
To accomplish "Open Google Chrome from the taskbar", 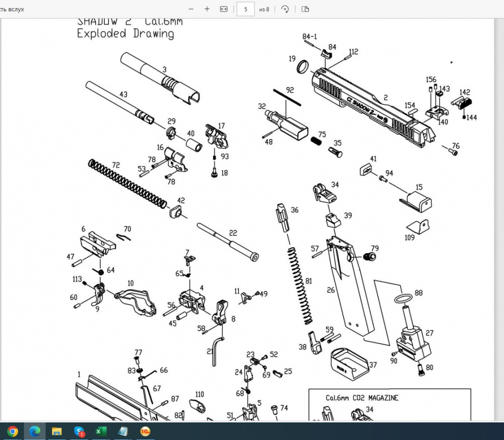I will click(13, 431).
